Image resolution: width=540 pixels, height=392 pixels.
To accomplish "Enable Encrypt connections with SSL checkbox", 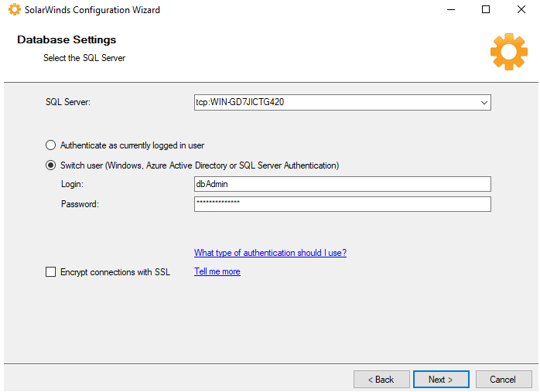I will click(50, 272).
